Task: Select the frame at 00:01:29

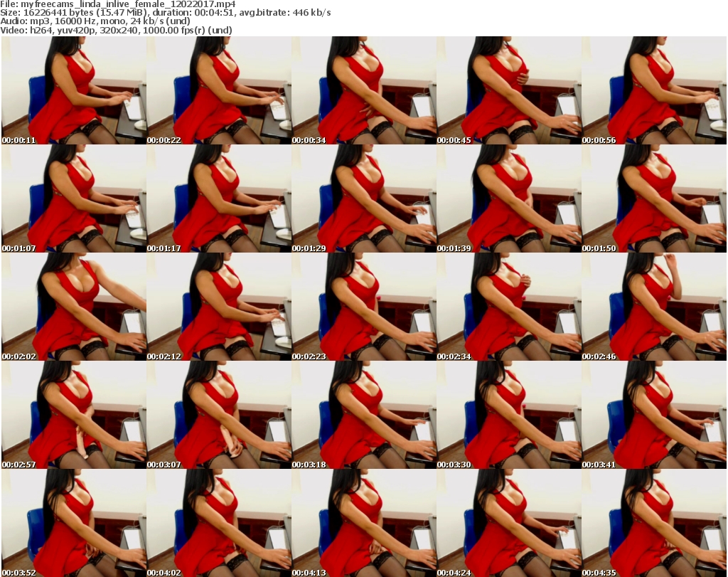Action: pyautogui.click(x=364, y=198)
